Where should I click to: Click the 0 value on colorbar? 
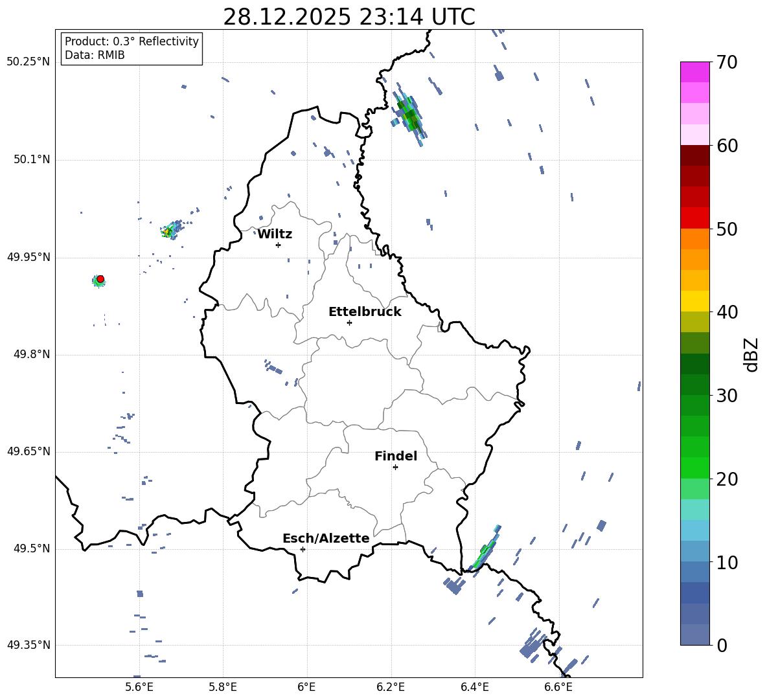click(722, 646)
